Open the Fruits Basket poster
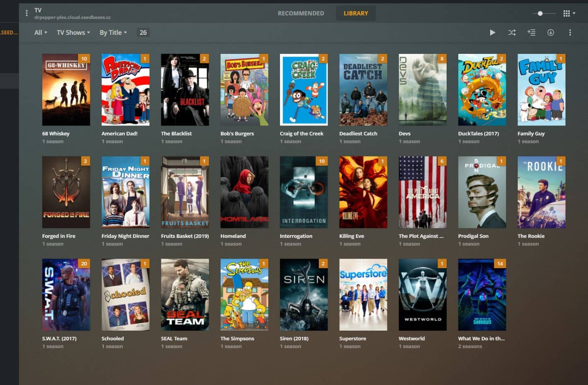588x385 pixels. (x=185, y=192)
